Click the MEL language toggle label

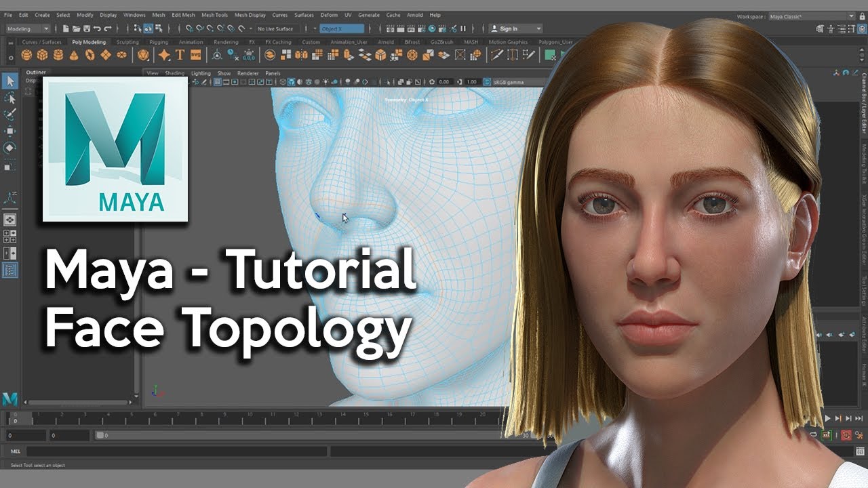15,451
